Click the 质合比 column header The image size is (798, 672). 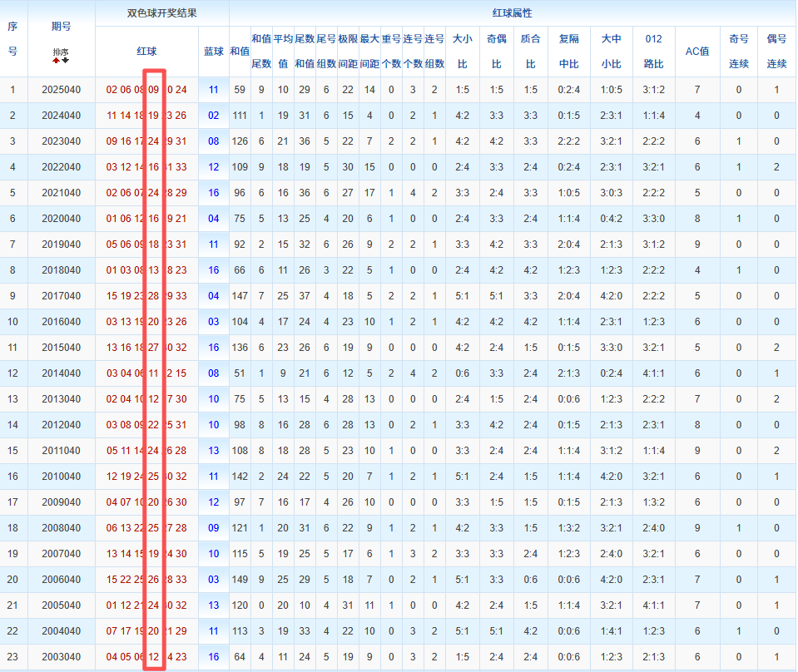coord(530,51)
